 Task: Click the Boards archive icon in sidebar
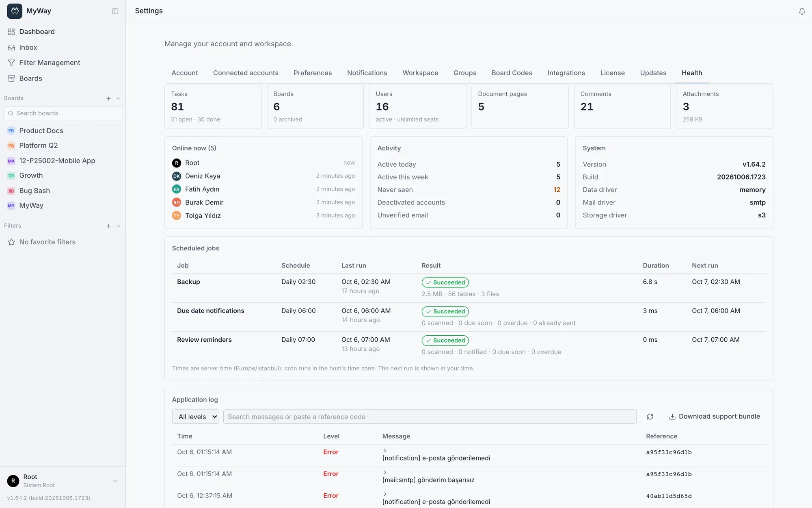click(x=11, y=78)
